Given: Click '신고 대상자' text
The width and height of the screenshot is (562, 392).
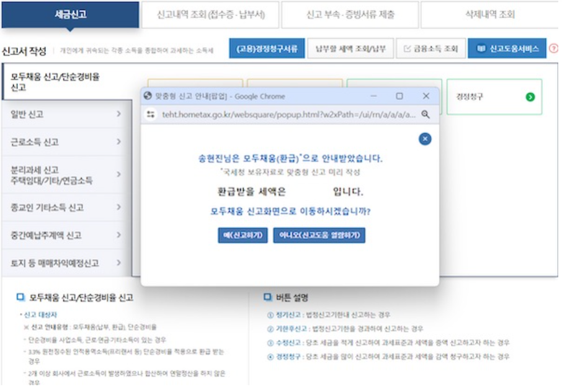Looking at the screenshot, I should [40, 314].
